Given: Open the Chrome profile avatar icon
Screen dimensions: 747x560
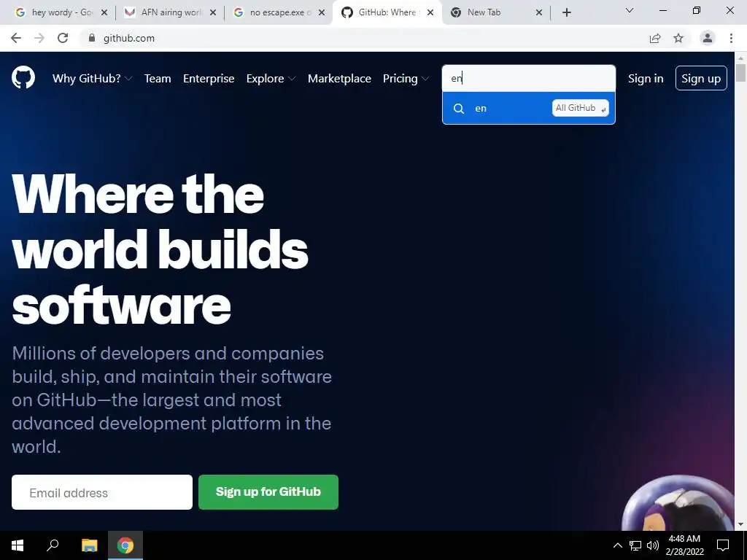Looking at the screenshot, I should (708, 38).
